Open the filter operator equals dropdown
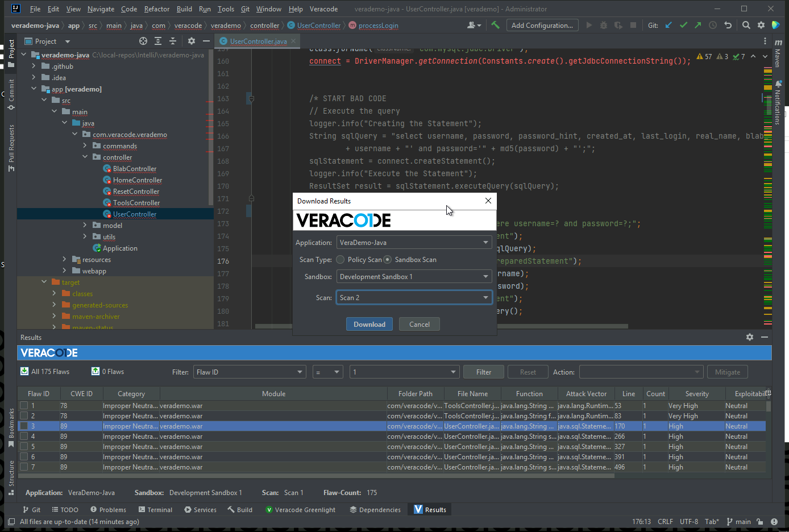 point(327,372)
